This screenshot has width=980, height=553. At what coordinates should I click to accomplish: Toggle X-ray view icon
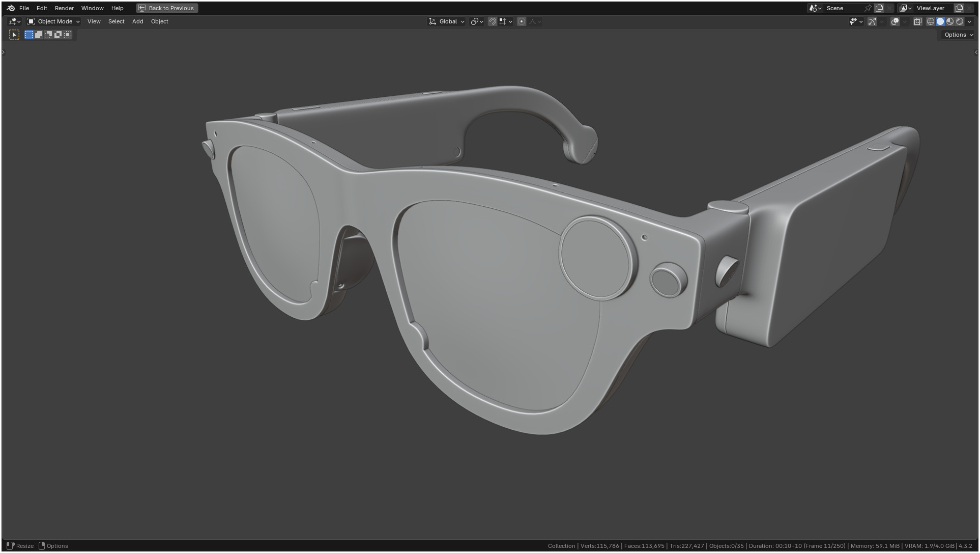(918, 21)
